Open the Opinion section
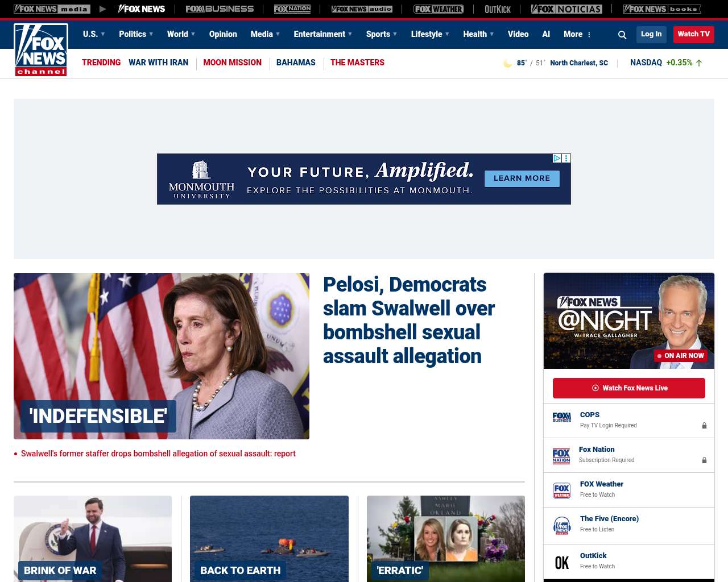728x582 pixels. coord(223,34)
